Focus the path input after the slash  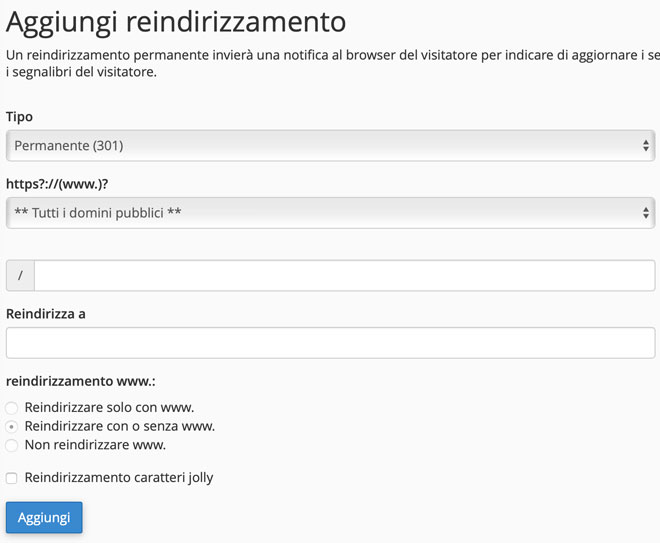tap(344, 275)
